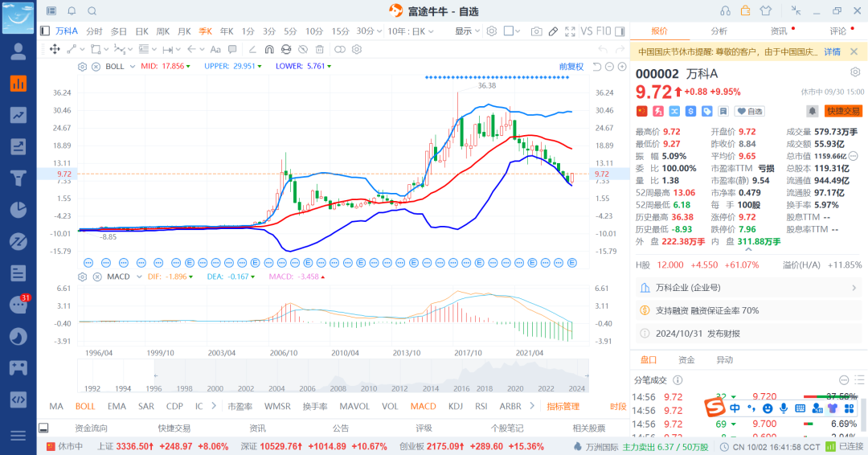This screenshot has height=455, width=868.
Task: Open messages chat bubble with 31 badge
Action: (x=18, y=305)
